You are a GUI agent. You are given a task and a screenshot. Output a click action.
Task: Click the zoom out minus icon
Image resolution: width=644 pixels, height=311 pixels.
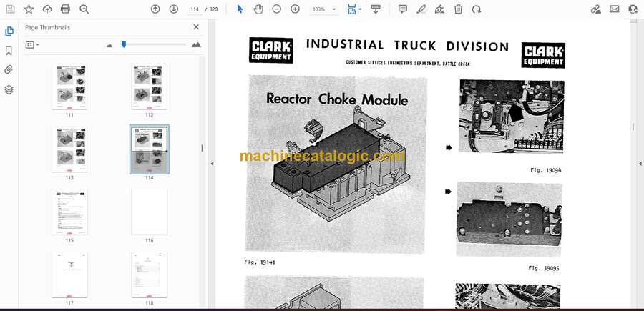tap(277, 9)
